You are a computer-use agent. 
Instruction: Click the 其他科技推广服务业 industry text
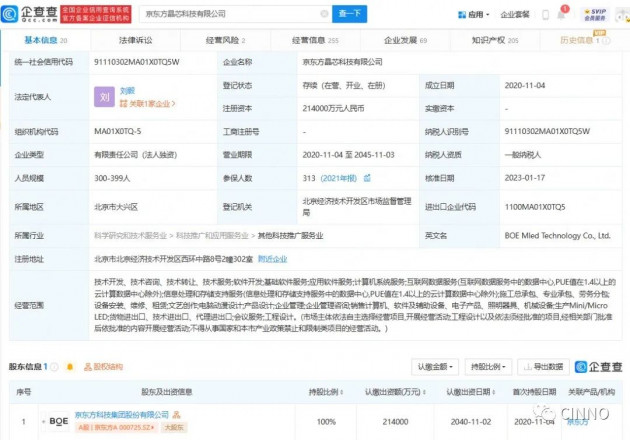[x=290, y=235]
